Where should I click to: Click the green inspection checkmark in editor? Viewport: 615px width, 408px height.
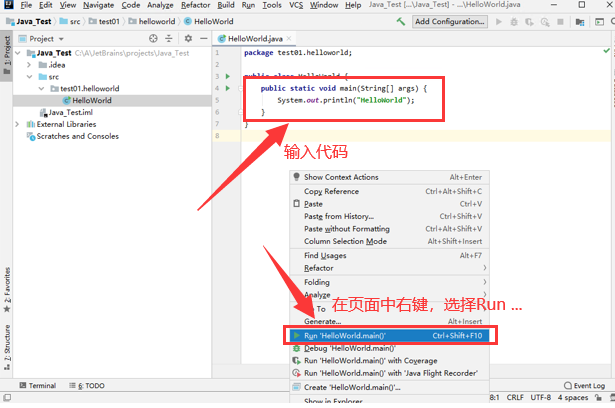coord(606,51)
